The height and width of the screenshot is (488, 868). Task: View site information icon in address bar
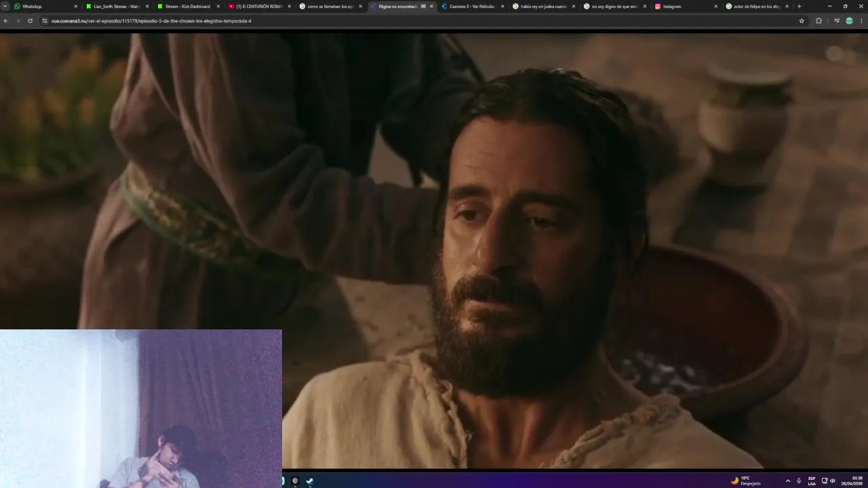click(45, 20)
